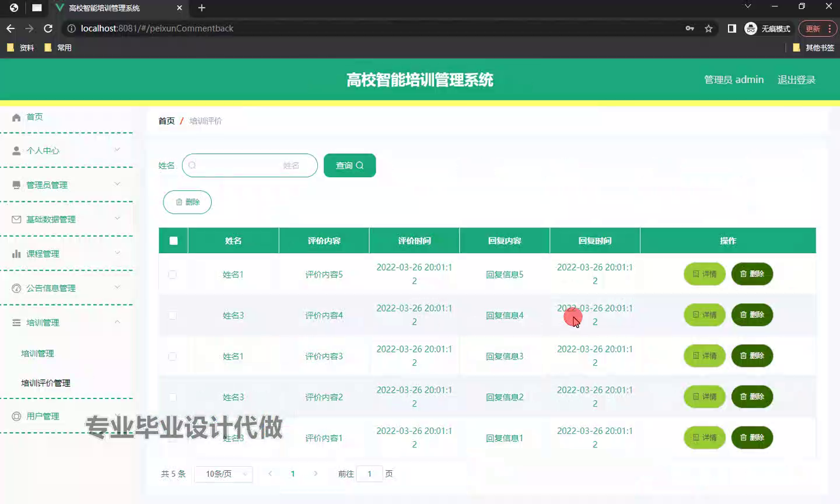Go to the next page with the right pagination arrow
840x504 pixels.
click(x=316, y=474)
